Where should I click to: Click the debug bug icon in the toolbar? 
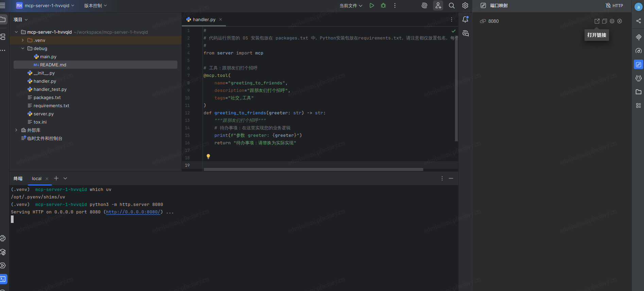[x=383, y=5]
